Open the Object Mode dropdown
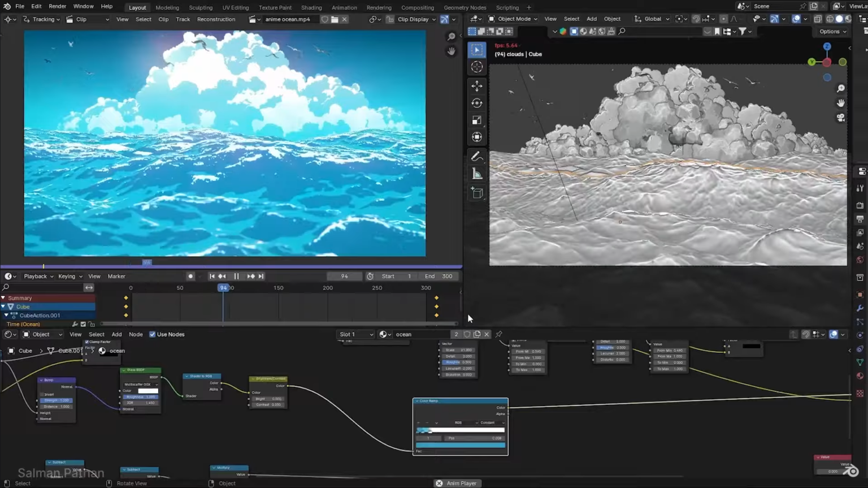The image size is (868, 488). point(513,19)
